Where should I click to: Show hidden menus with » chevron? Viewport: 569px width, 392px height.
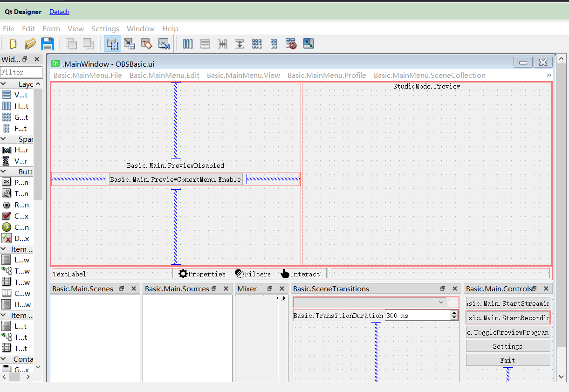click(549, 75)
